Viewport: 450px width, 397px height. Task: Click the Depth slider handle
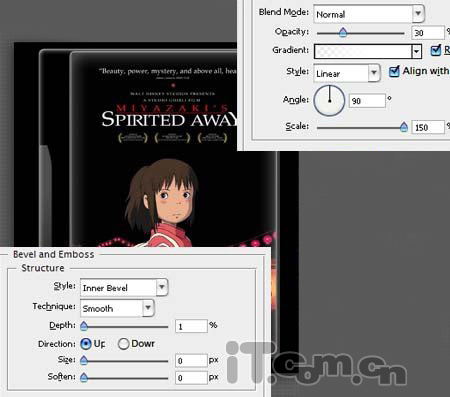84,326
